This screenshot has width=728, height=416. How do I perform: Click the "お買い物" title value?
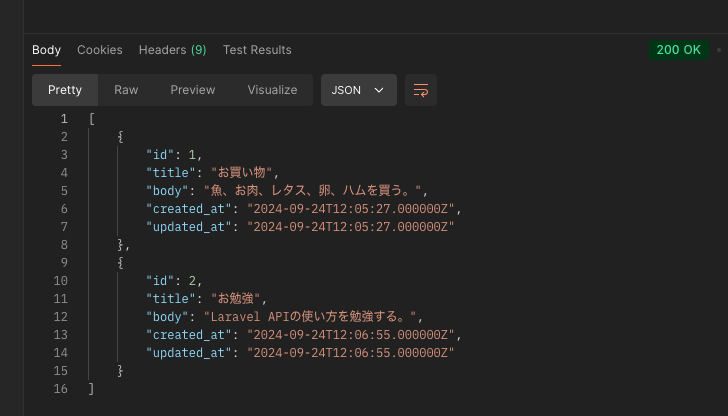click(241, 173)
